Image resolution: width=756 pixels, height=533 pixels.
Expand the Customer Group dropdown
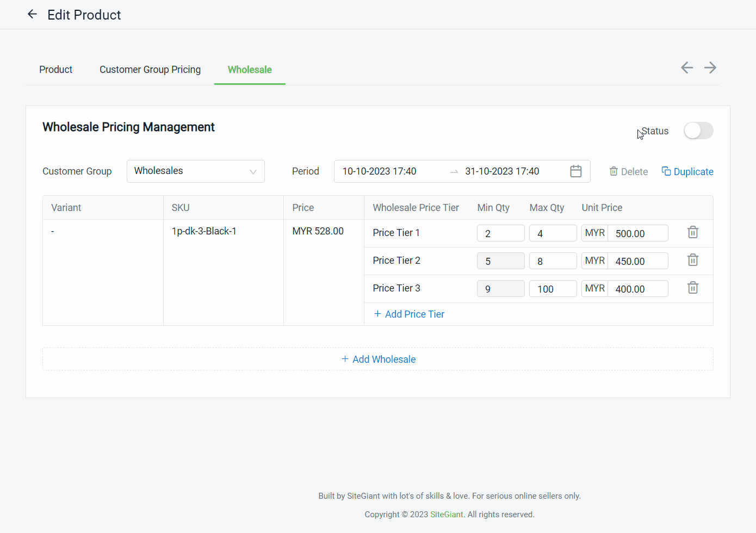196,171
